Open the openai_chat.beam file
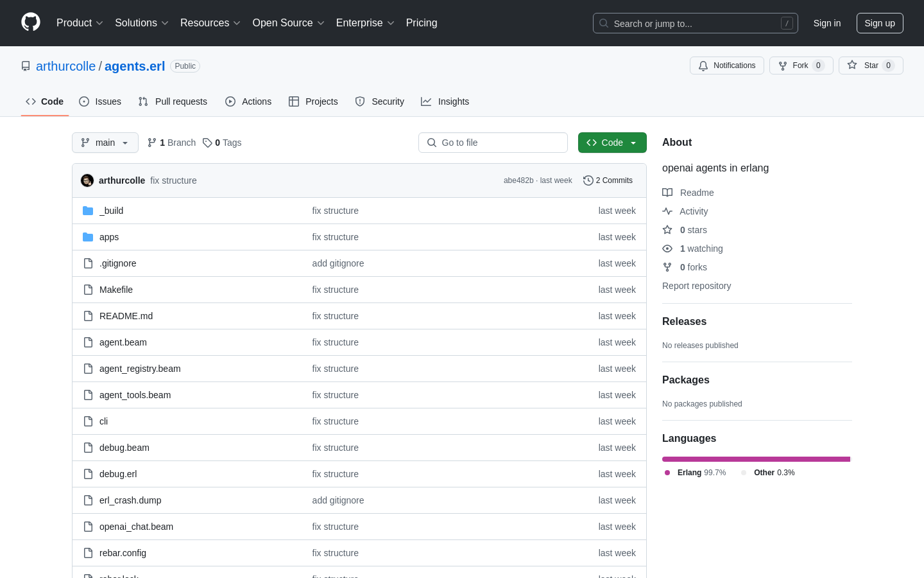The height and width of the screenshot is (578, 924). pos(136,527)
